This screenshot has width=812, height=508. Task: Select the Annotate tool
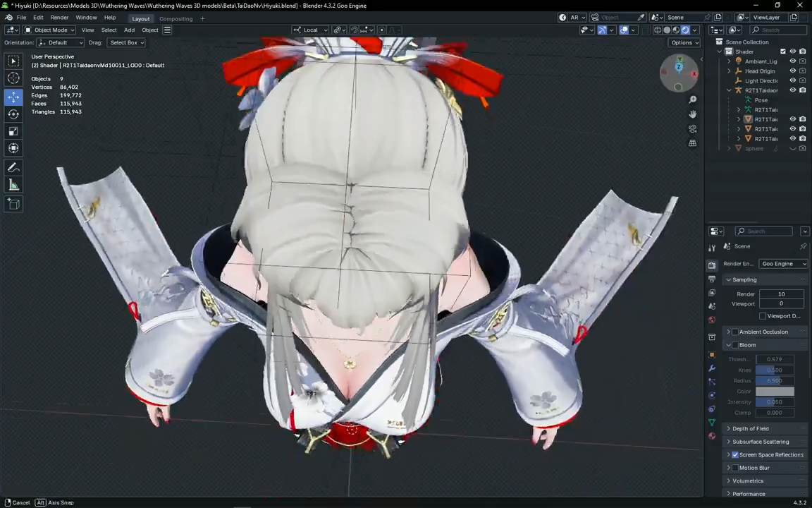click(x=13, y=167)
